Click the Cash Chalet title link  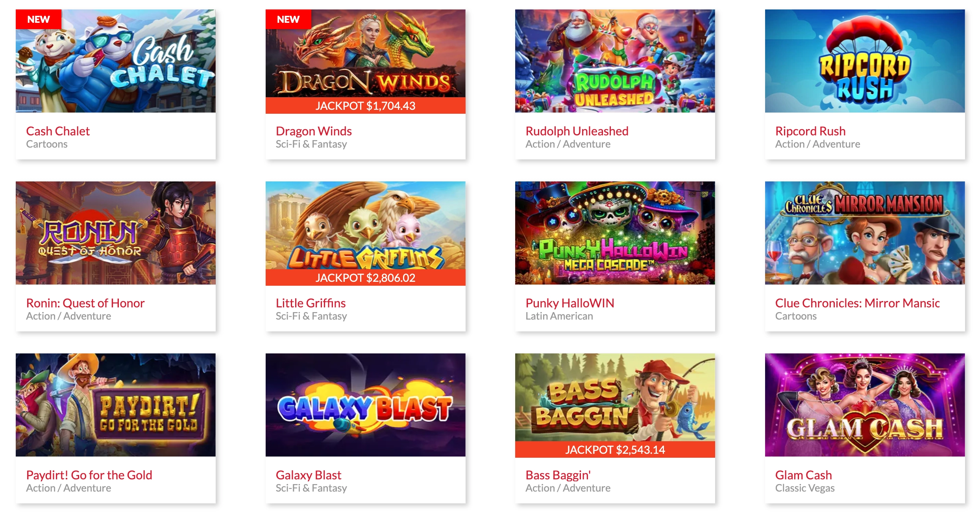(x=58, y=131)
